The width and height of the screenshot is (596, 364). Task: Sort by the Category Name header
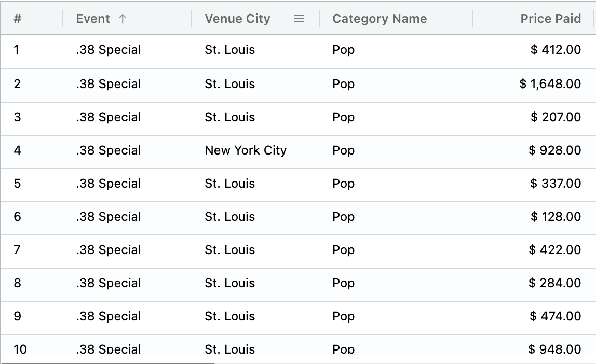click(380, 19)
